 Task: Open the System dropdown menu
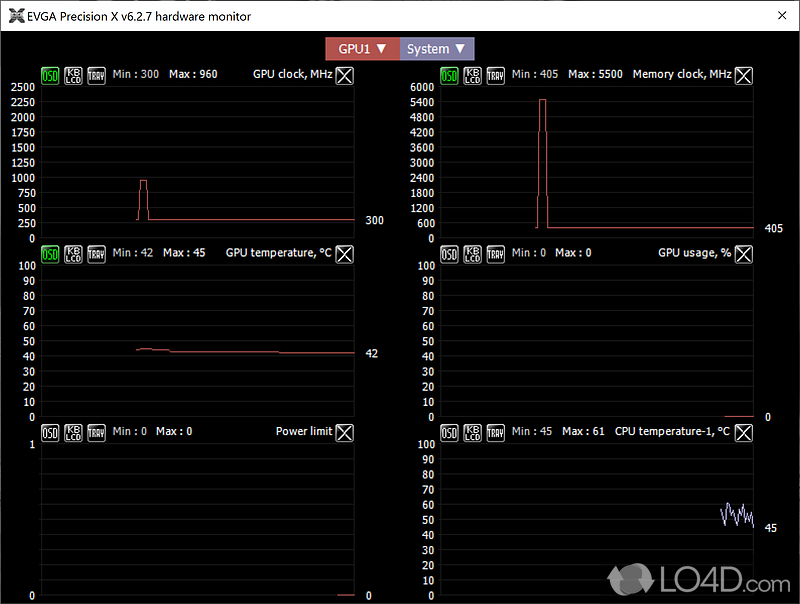(437, 49)
